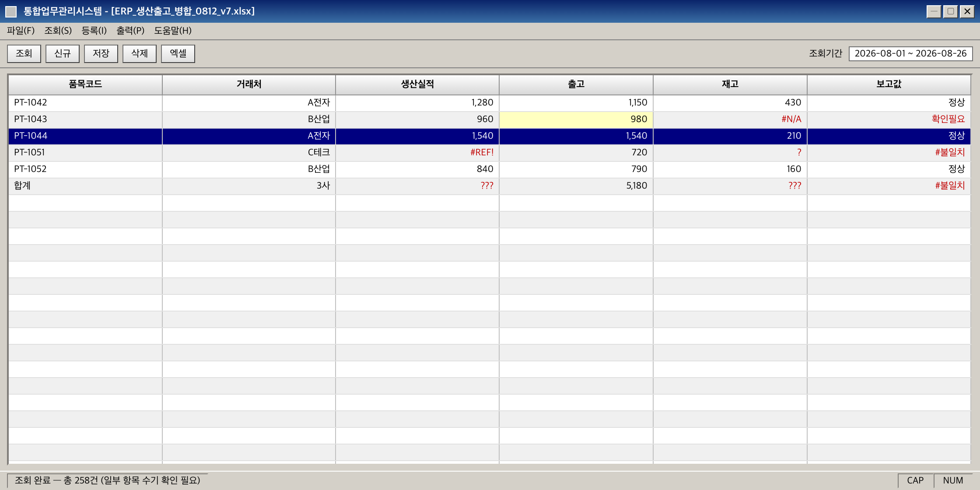The height and width of the screenshot is (490, 980).
Task: Click the 조회 완료 status bar message
Action: pyautogui.click(x=108, y=480)
